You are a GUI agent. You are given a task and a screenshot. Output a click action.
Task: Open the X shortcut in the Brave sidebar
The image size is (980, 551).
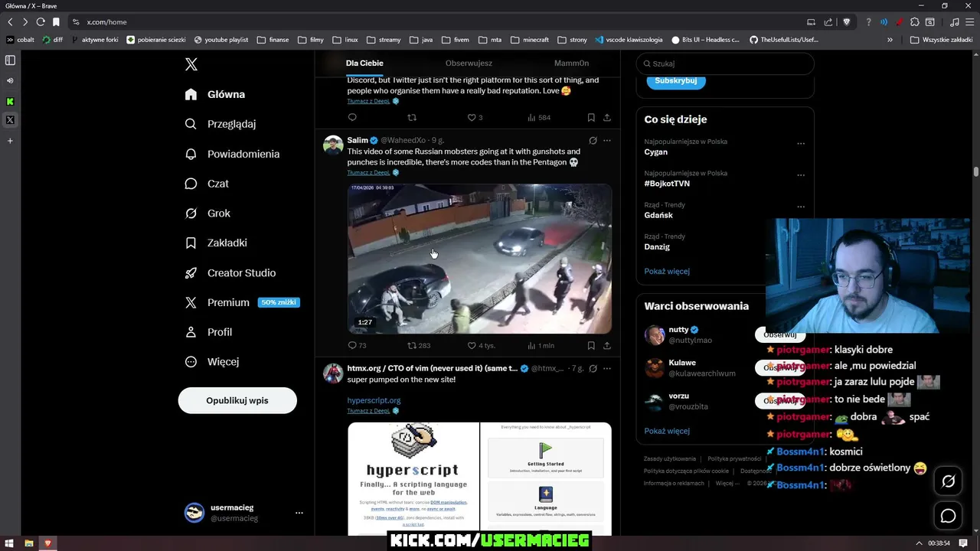tap(10, 120)
